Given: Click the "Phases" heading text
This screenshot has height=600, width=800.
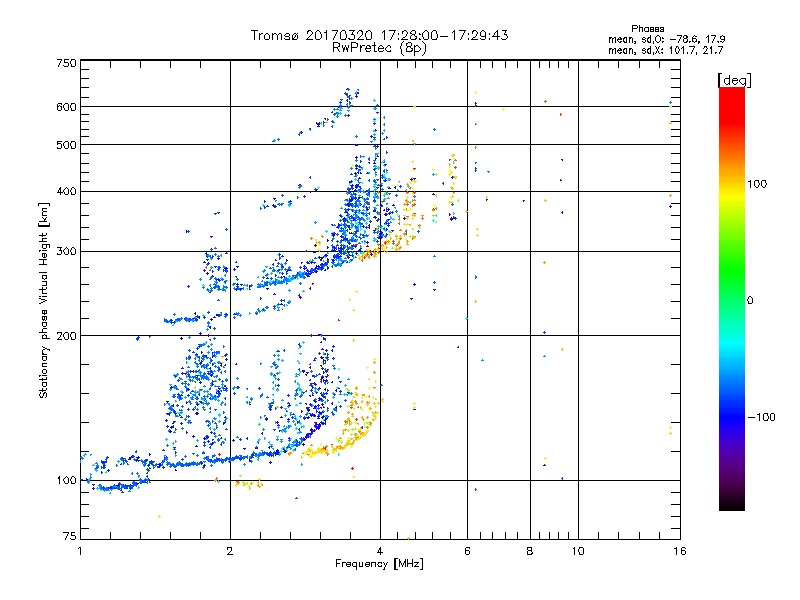Looking at the screenshot, I should click(x=647, y=29).
